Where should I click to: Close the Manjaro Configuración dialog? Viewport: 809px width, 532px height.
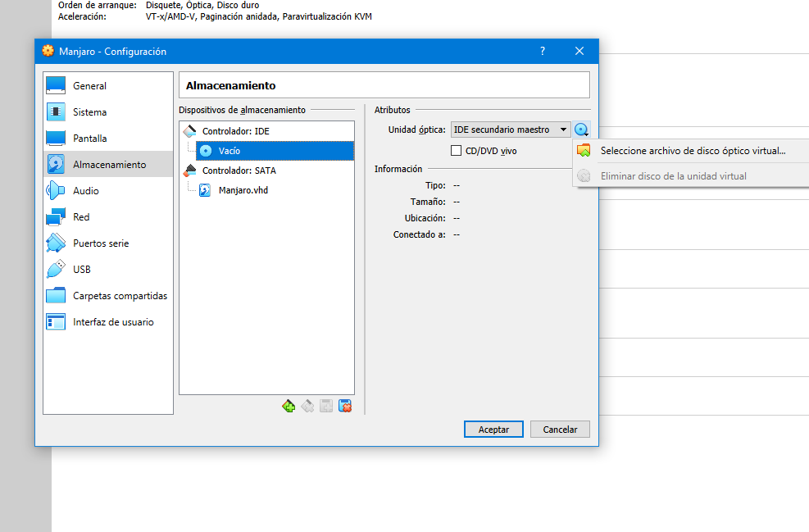coord(579,51)
